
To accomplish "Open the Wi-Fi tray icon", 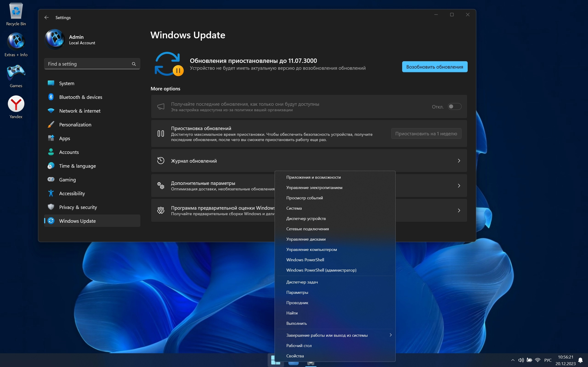I will coord(537,360).
